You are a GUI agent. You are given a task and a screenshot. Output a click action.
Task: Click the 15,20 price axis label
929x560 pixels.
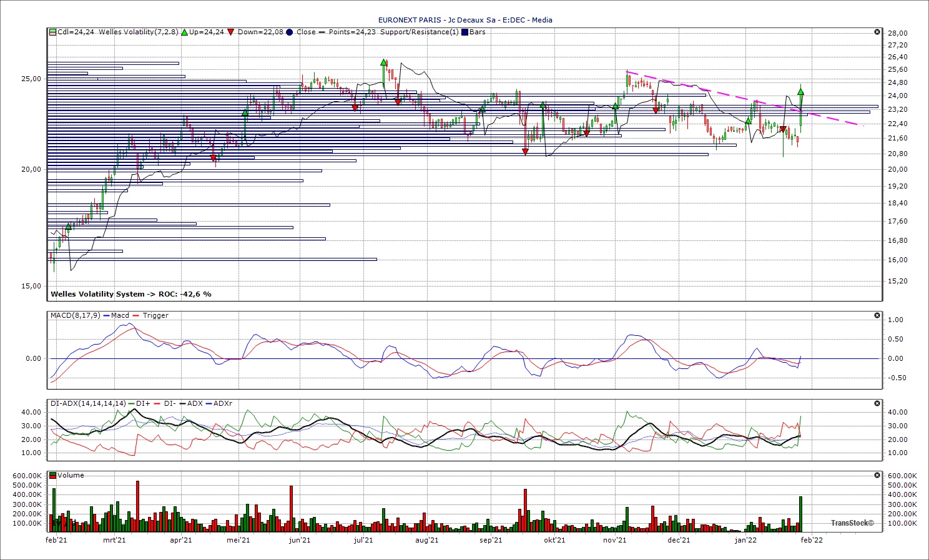pyautogui.click(x=897, y=281)
